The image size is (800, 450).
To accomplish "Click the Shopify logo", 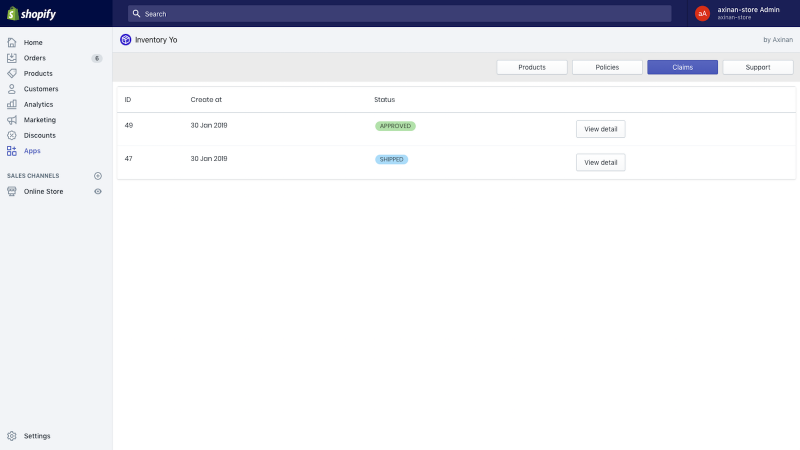I will [x=31, y=14].
